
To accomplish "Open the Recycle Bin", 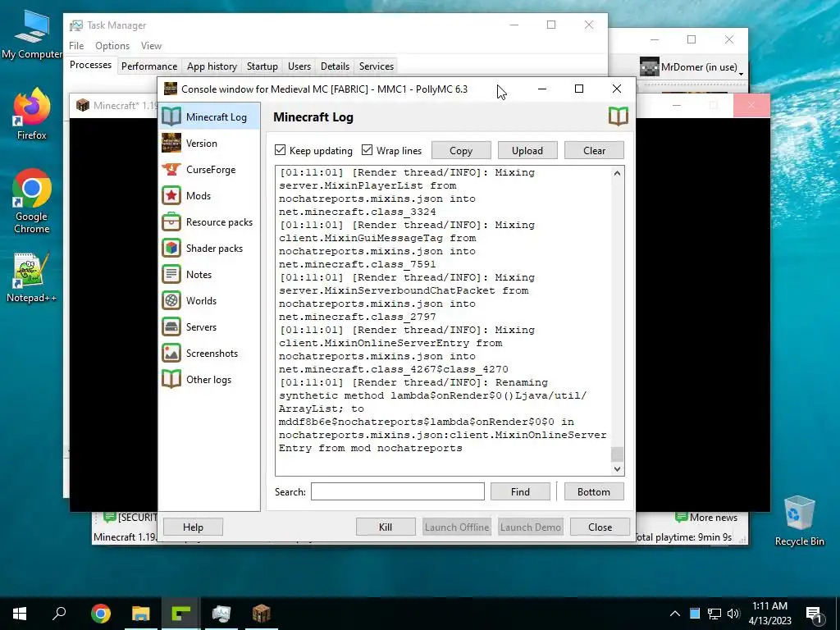I will [799, 521].
